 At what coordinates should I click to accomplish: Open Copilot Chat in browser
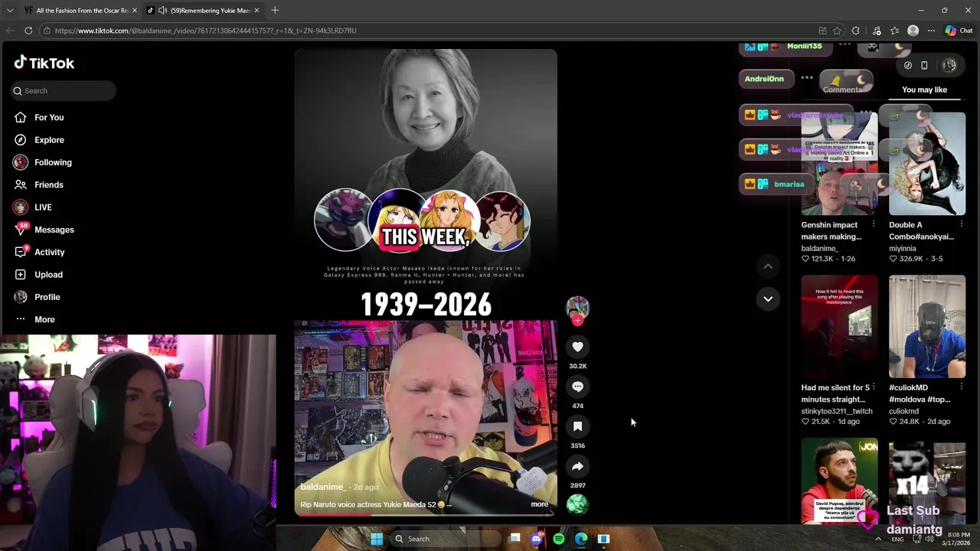(x=959, y=31)
